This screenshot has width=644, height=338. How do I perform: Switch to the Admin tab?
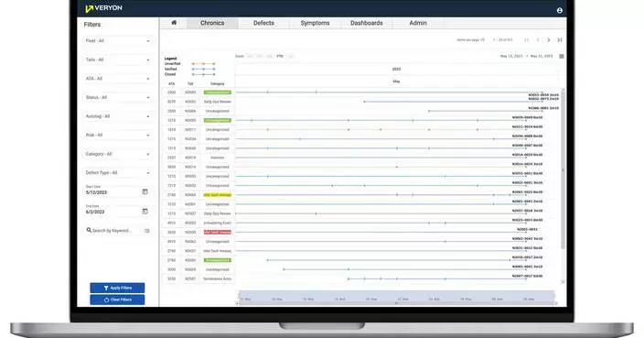pyautogui.click(x=418, y=23)
